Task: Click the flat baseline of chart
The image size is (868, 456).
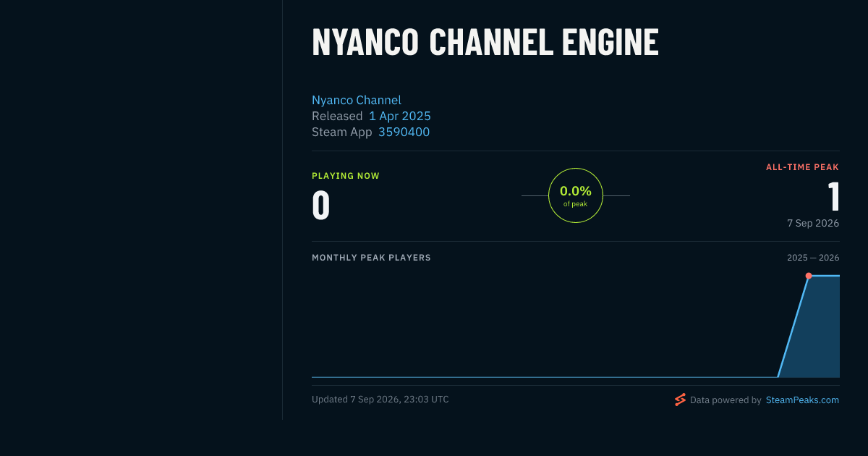Action: pos(545,377)
